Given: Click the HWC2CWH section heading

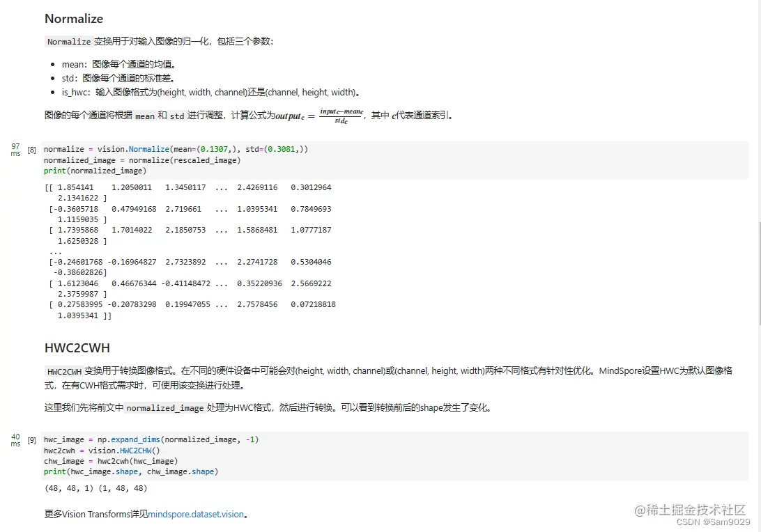Looking at the screenshot, I should tap(77, 347).
